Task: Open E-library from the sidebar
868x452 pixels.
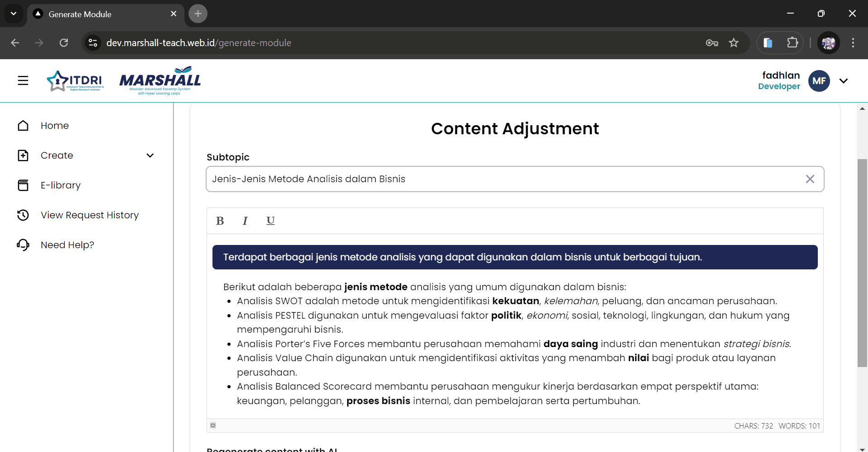Action: pos(61,185)
